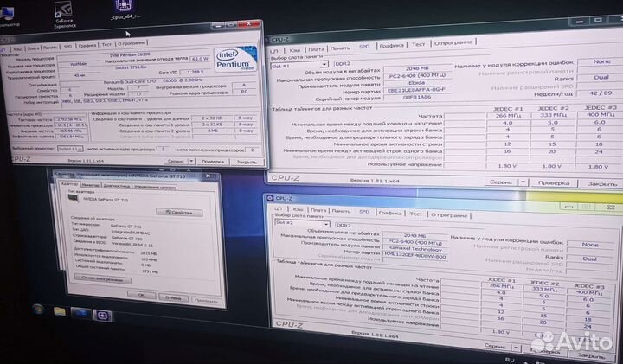Image resolution: width=623 pixels, height=364 pixels.
Task: Expand Сервис arrow in Slot #2 CPU-Z window
Action: (x=516, y=348)
